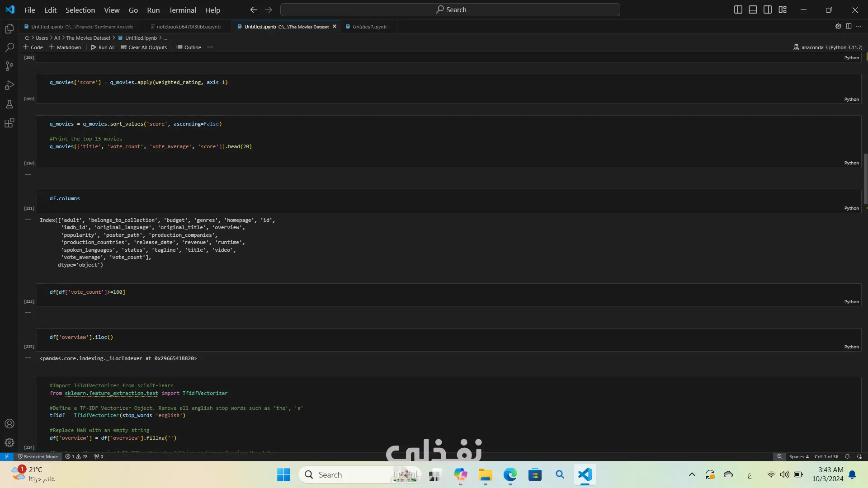Image resolution: width=868 pixels, height=488 pixels.
Task: Click the notebook vertical scrollbar thumb
Action: [x=865, y=178]
